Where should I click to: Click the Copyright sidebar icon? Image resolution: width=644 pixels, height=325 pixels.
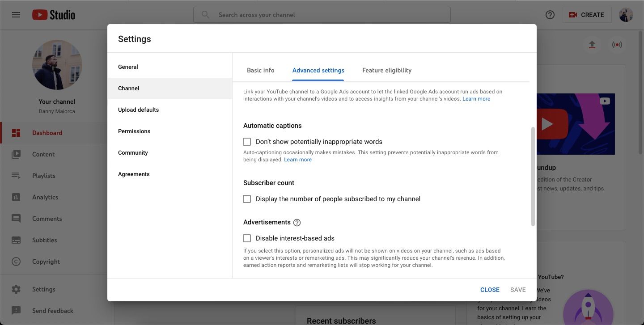16,262
